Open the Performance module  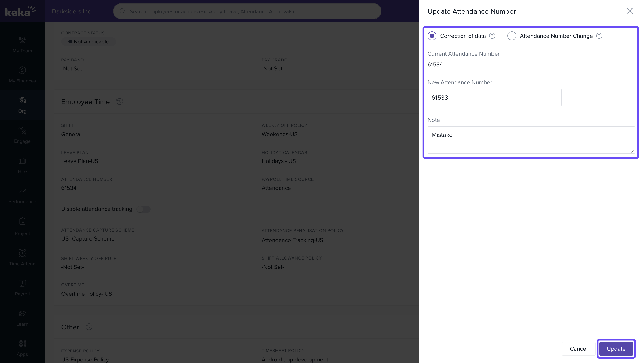click(x=22, y=196)
